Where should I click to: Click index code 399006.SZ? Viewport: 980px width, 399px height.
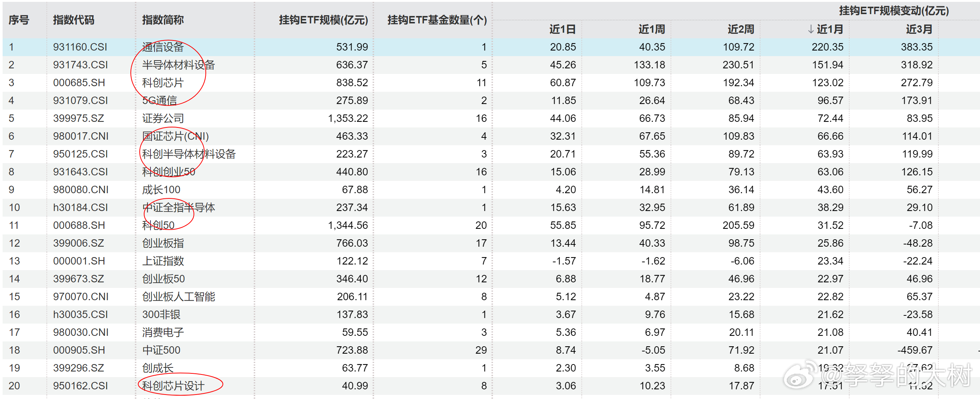point(78,243)
